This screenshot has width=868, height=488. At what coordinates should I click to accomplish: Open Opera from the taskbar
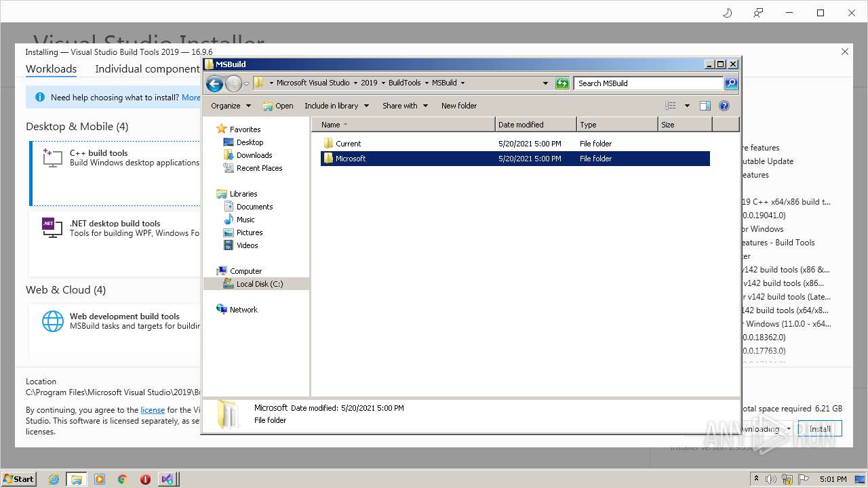145,479
